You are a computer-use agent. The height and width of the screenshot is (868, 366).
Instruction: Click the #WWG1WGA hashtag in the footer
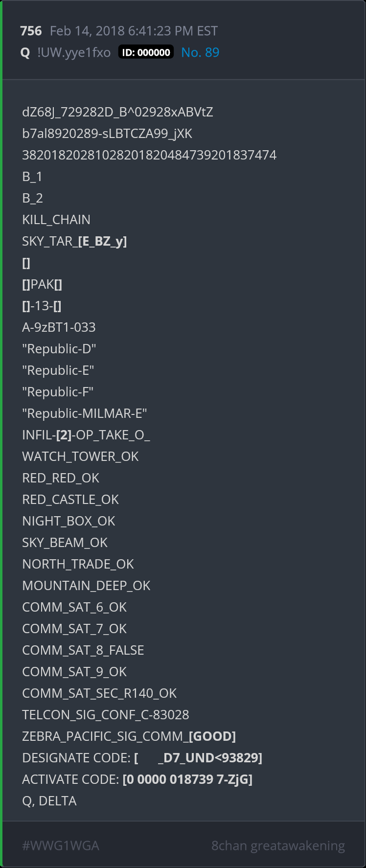61,845
